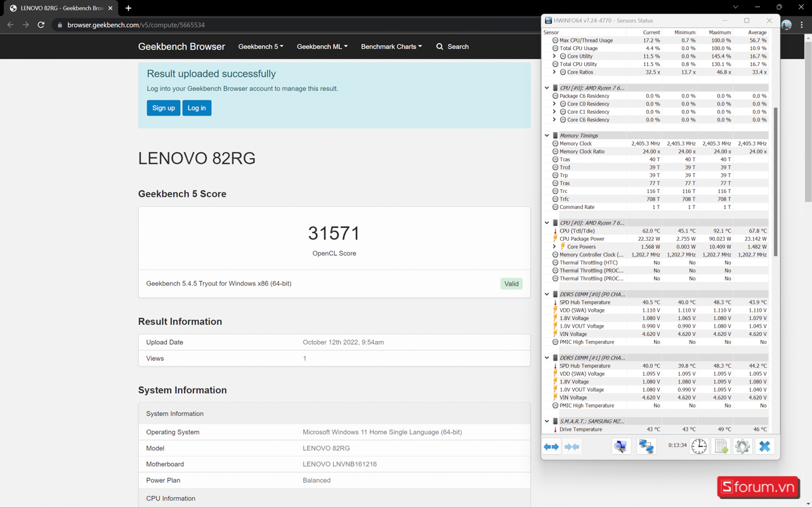The image size is (812, 508).
Task: Click the Upload Date row value
Action: (343, 342)
